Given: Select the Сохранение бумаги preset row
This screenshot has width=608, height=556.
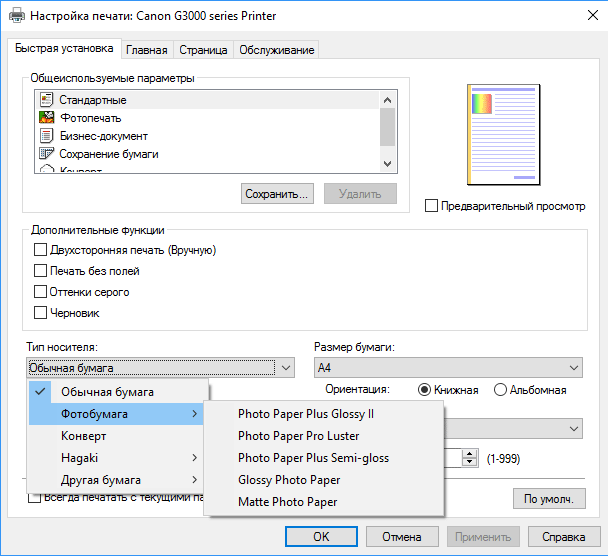Looking at the screenshot, I should tap(207, 154).
